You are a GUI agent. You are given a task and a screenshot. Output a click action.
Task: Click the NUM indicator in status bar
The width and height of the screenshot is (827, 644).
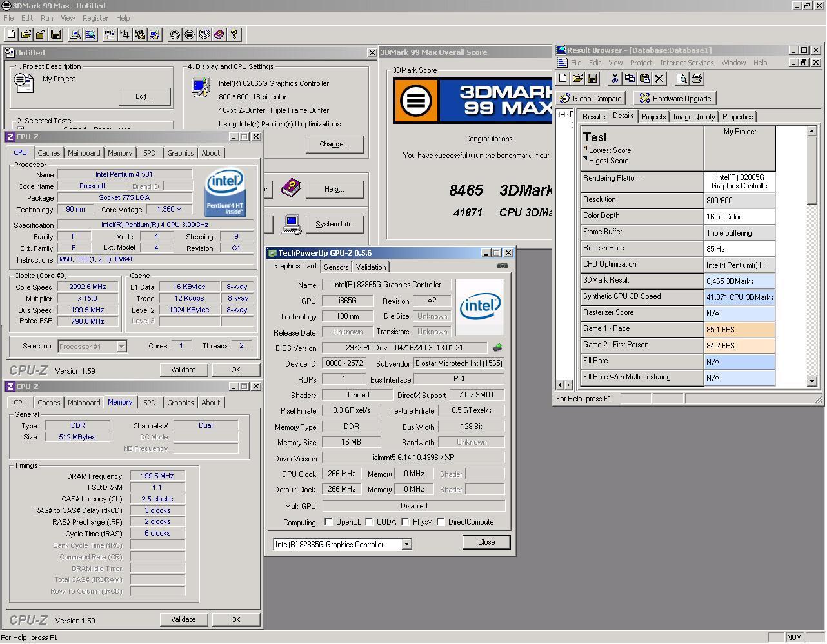tap(794, 638)
